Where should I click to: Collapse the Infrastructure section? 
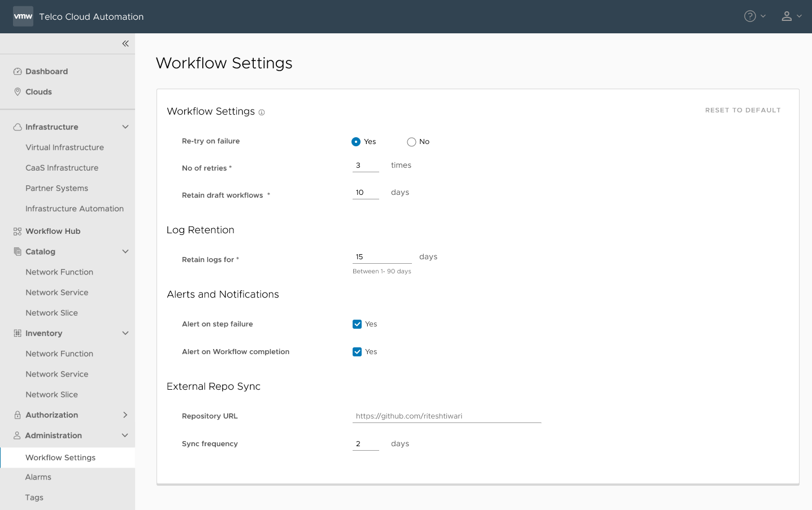coord(125,127)
